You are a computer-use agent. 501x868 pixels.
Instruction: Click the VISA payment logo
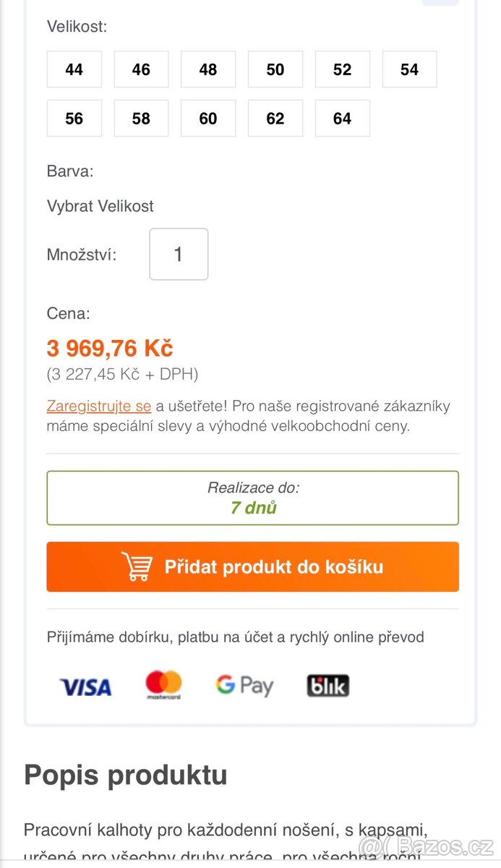[85, 686]
